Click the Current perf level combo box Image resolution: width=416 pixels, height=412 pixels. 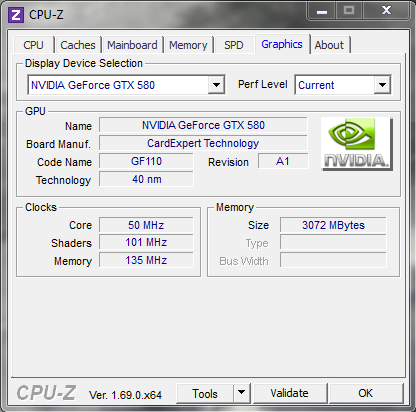tap(343, 85)
